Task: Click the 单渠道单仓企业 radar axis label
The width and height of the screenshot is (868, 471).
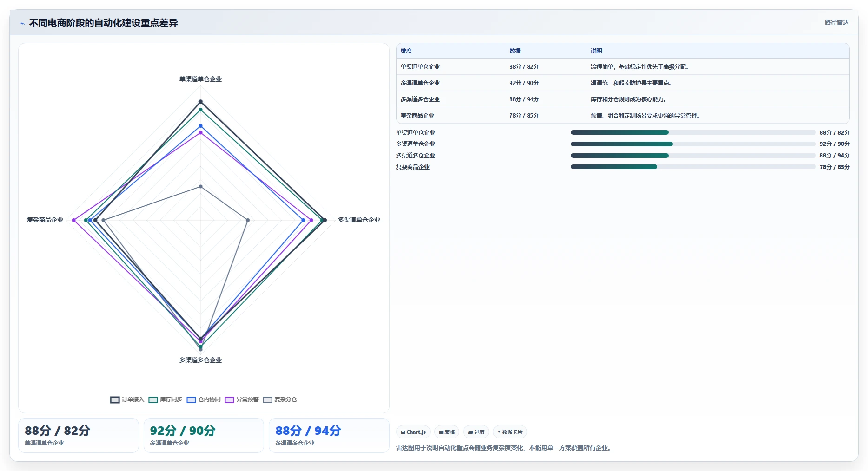Action: click(x=200, y=79)
